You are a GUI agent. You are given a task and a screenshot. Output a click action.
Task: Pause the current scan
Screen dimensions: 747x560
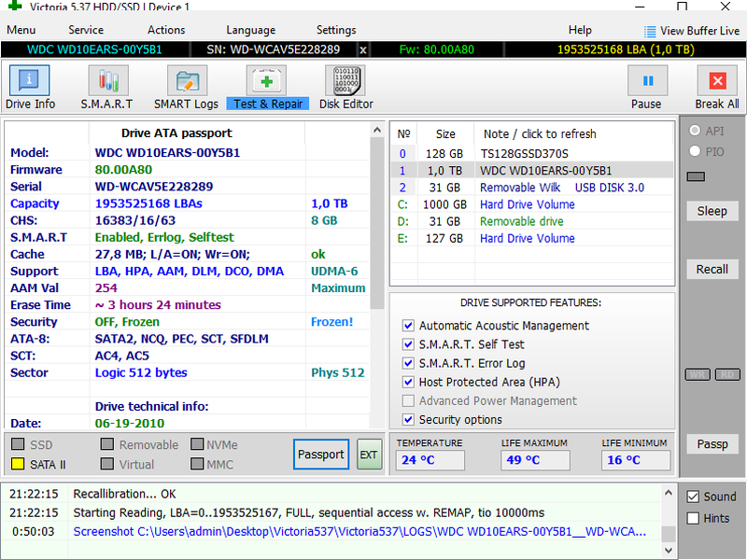coord(647,80)
